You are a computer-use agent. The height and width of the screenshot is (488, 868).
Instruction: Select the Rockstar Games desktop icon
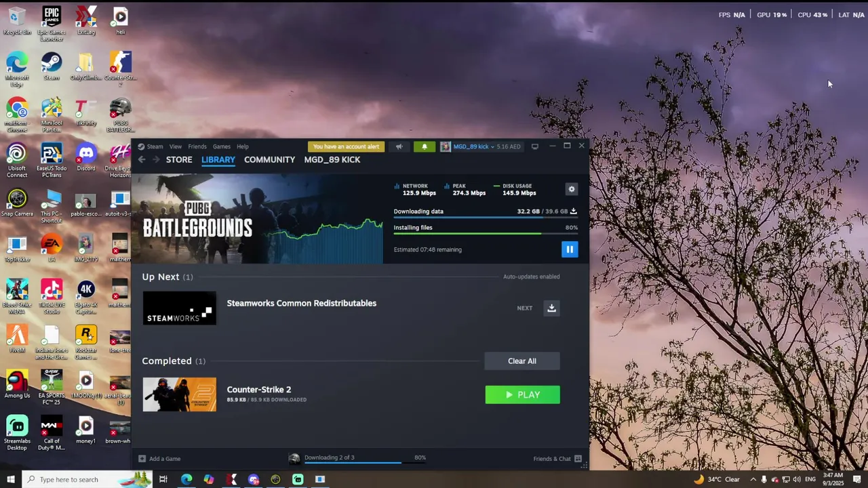coord(85,342)
